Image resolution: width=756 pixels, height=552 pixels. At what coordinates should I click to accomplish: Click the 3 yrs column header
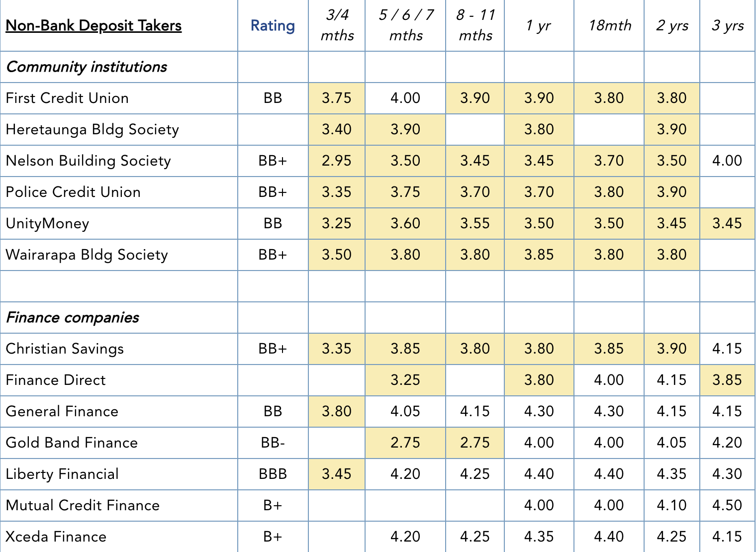(x=727, y=25)
